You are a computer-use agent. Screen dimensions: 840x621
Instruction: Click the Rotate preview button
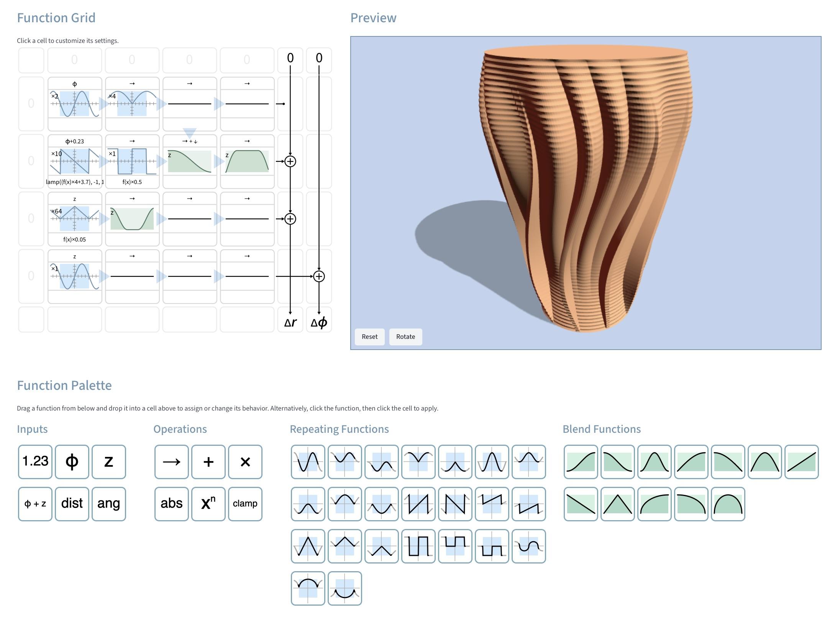tap(405, 337)
